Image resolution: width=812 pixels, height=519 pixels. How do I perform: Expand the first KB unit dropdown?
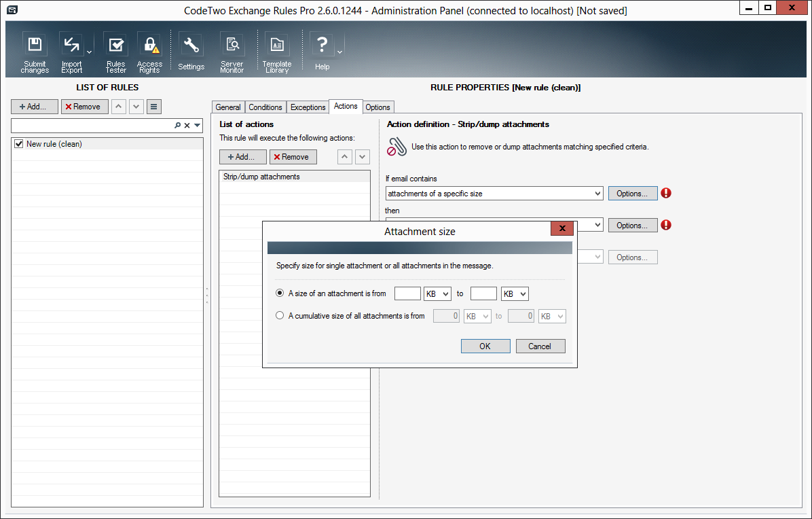[x=437, y=294]
